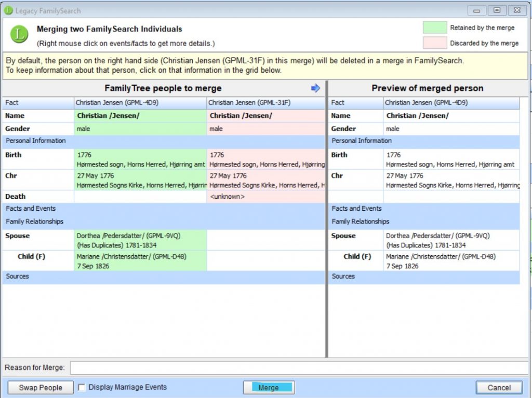Click the Fact column header in the preview grid
Viewport: 532px width, 398px height.
click(355, 103)
